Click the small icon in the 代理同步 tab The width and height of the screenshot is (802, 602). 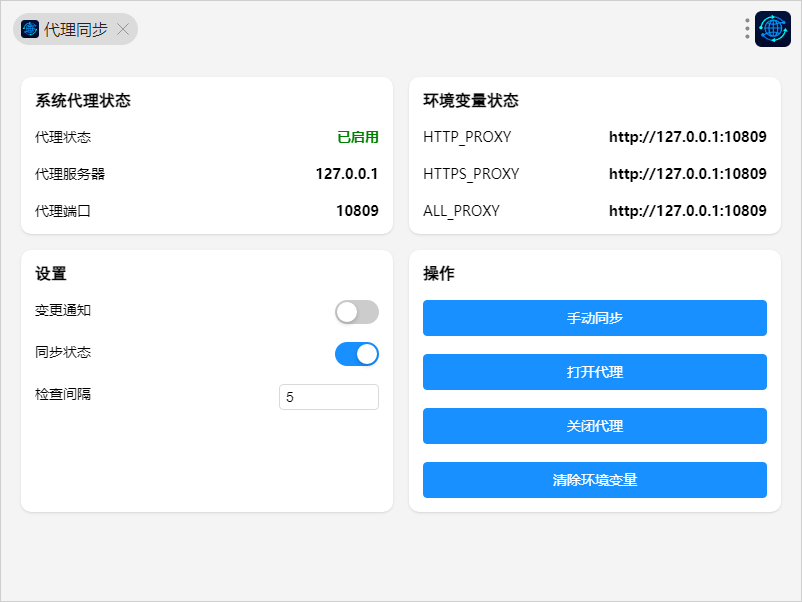point(30,29)
